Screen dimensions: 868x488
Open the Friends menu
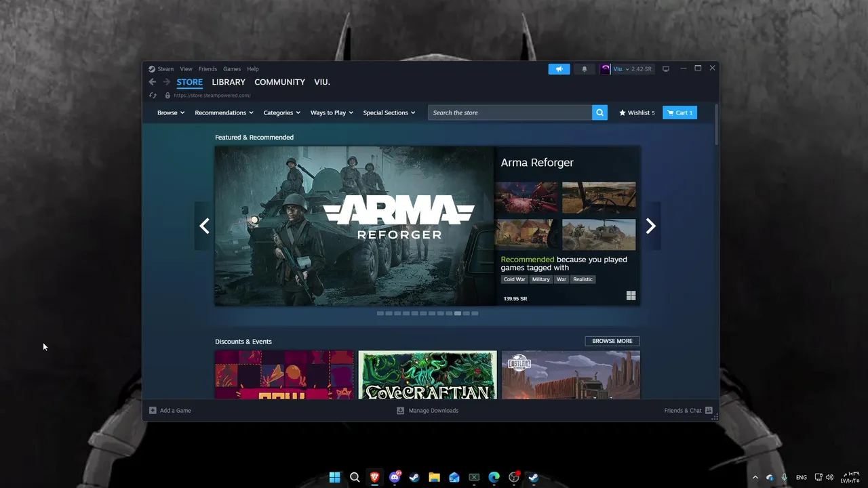pos(208,69)
